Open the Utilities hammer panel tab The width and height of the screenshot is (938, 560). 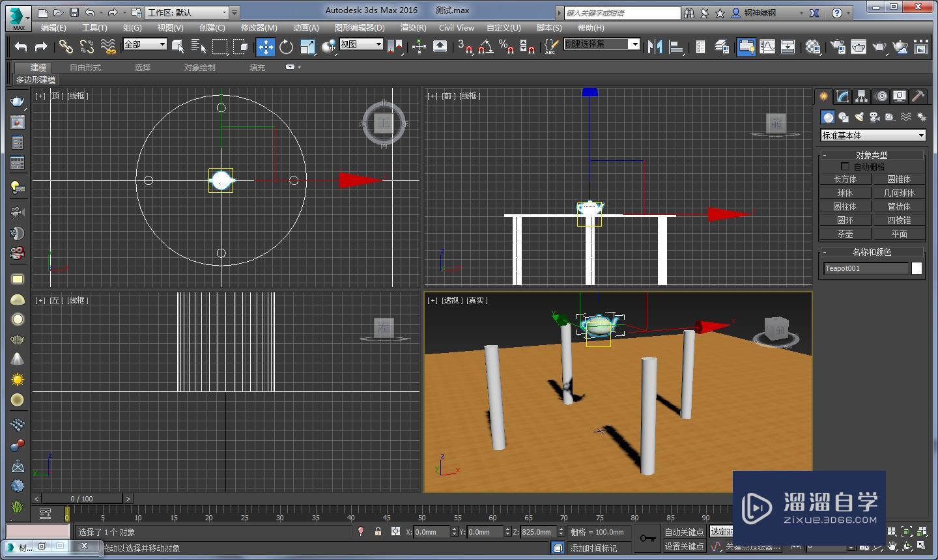click(918, 96)
